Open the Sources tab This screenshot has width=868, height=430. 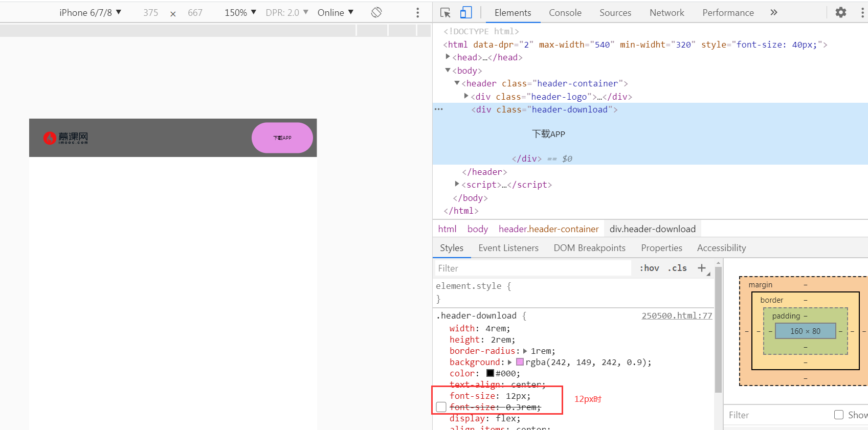point(615,13)
